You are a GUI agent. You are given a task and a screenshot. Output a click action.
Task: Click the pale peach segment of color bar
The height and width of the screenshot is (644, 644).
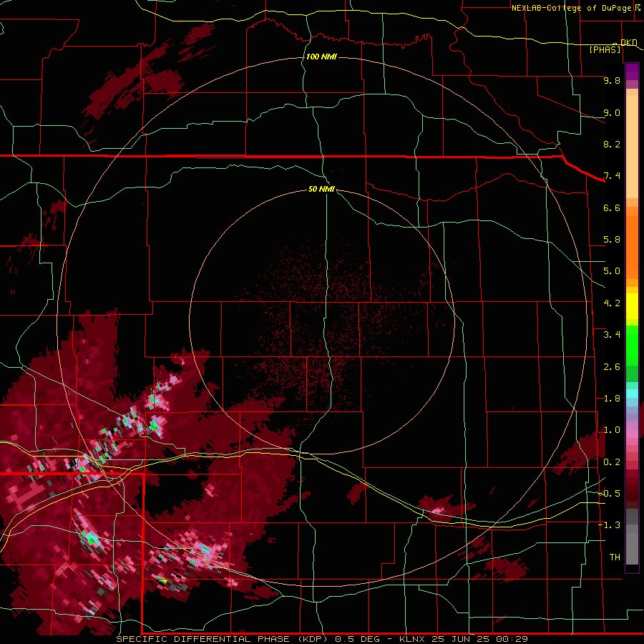[x=632, y=147]
